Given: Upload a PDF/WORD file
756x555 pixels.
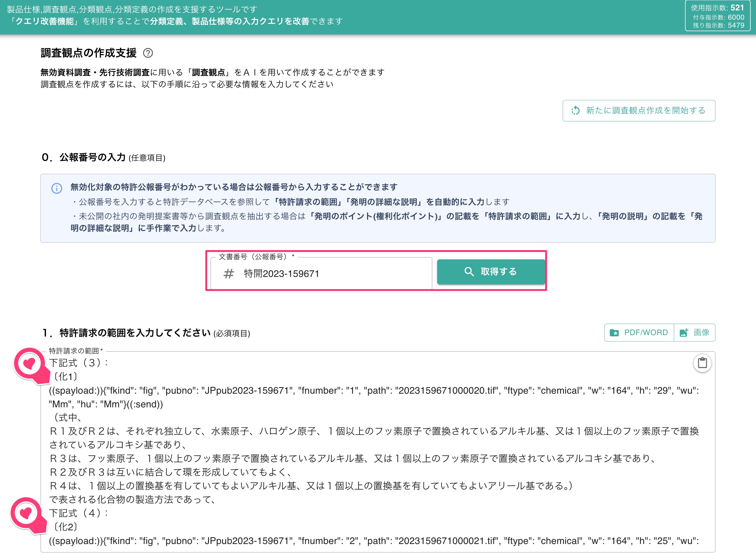Looking at the screenshot, I should (x=639, y=332).
